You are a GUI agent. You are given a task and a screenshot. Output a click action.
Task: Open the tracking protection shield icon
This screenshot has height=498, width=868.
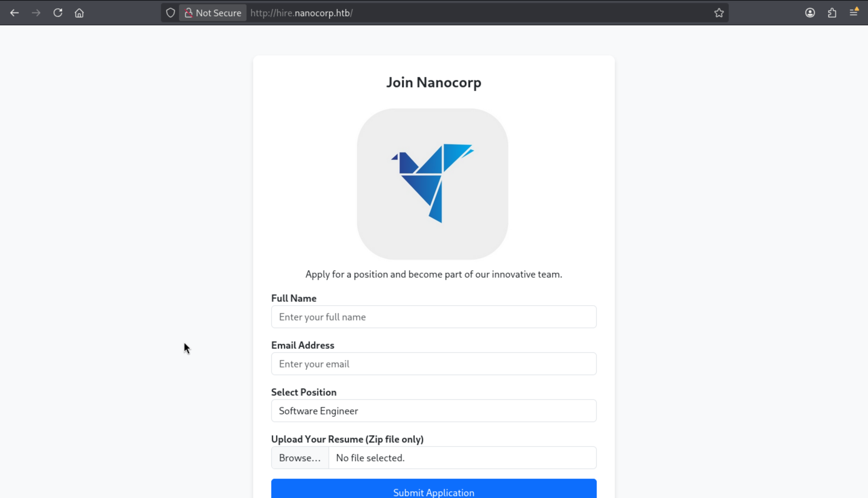[x=171, y=13]
